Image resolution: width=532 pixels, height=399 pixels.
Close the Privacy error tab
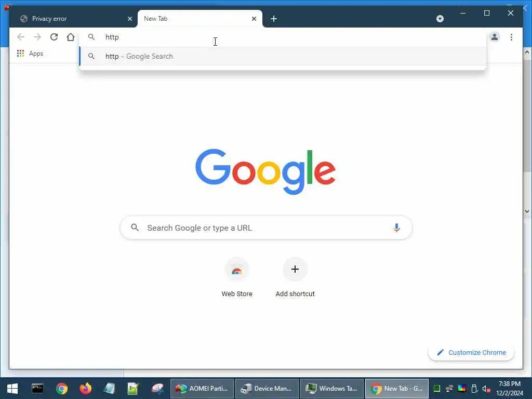pos(129,19)
